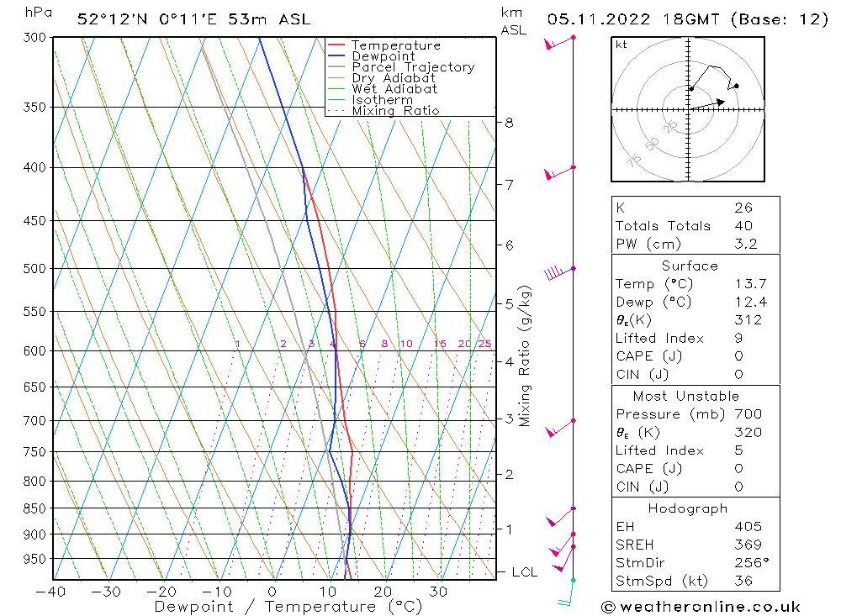Open the weatheronline.co.uk copyright link
This screenshot has width=841, height=616.
701,607
